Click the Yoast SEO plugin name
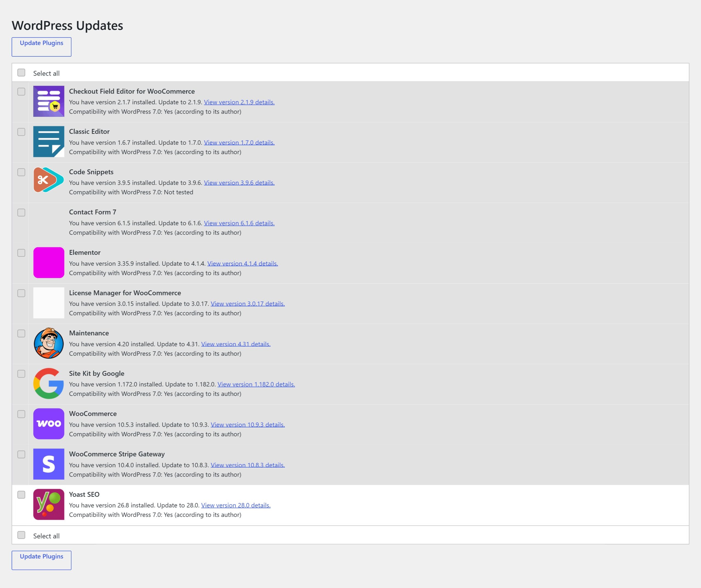 (x=84, y=495)
